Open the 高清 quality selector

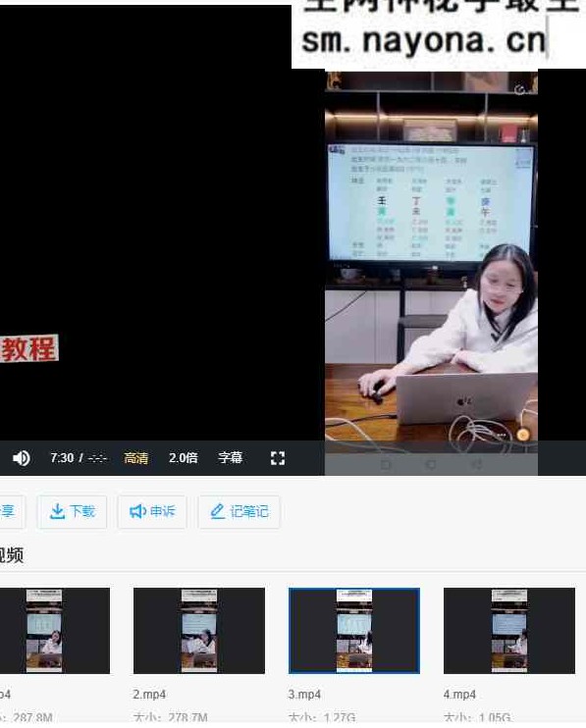coord(136,458)
